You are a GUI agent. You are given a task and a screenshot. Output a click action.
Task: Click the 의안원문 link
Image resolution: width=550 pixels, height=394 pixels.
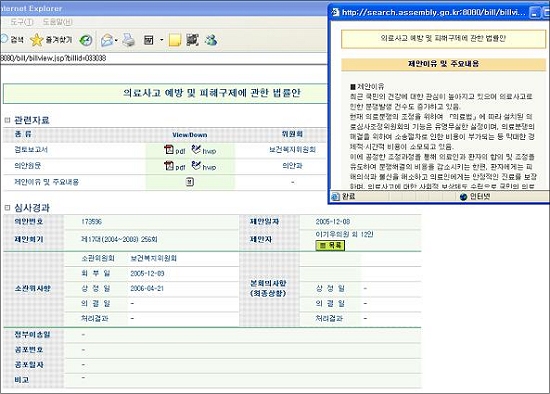click(27, 166)
